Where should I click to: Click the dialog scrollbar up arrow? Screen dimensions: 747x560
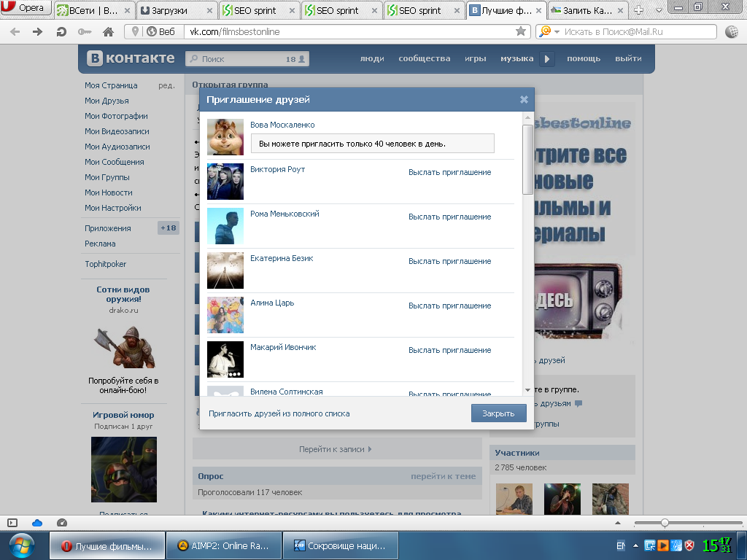(x=527, y=117)
